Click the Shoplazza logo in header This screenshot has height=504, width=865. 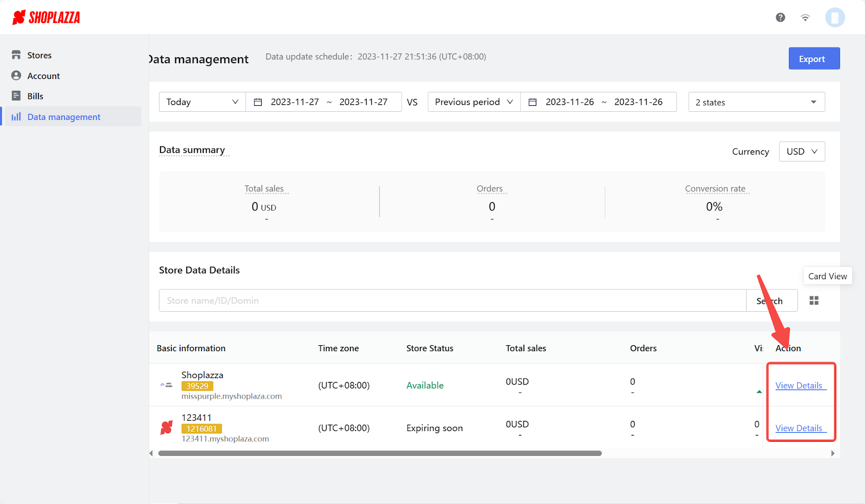point(46,17)
